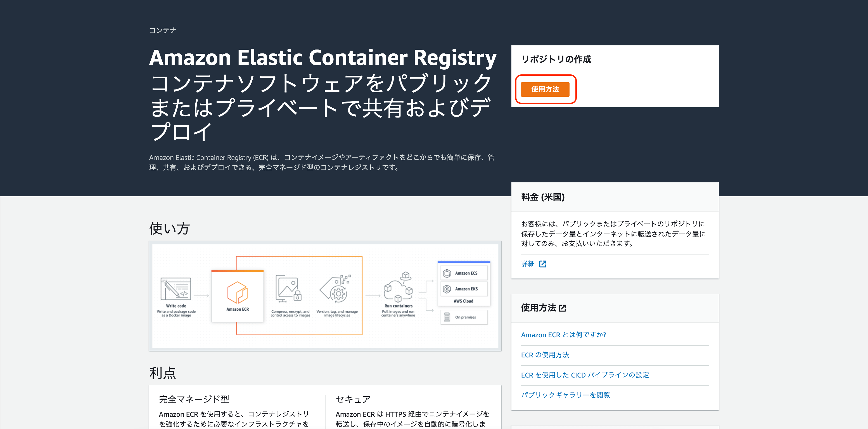Click the 完全マネージド型 benefit heading
The height and width of the screenshot is (429, 868).
[194, 399]
